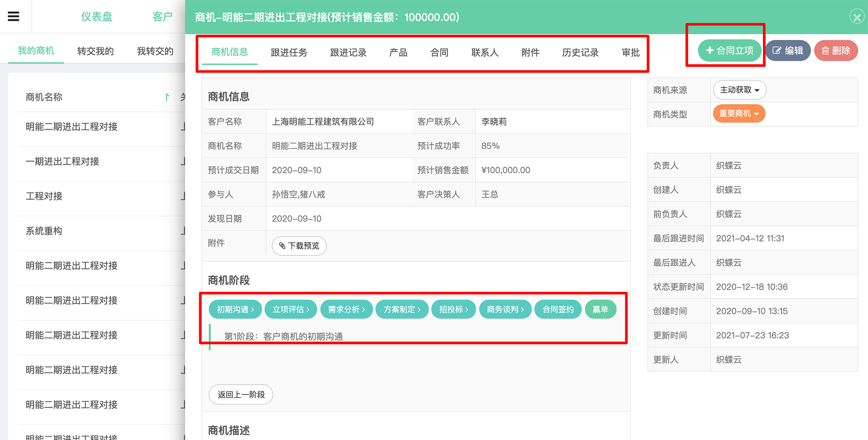Click contact name 李晓莉
Image resolution: width=868 pixels, height=440 pixels.
click(x=494, y=121)
